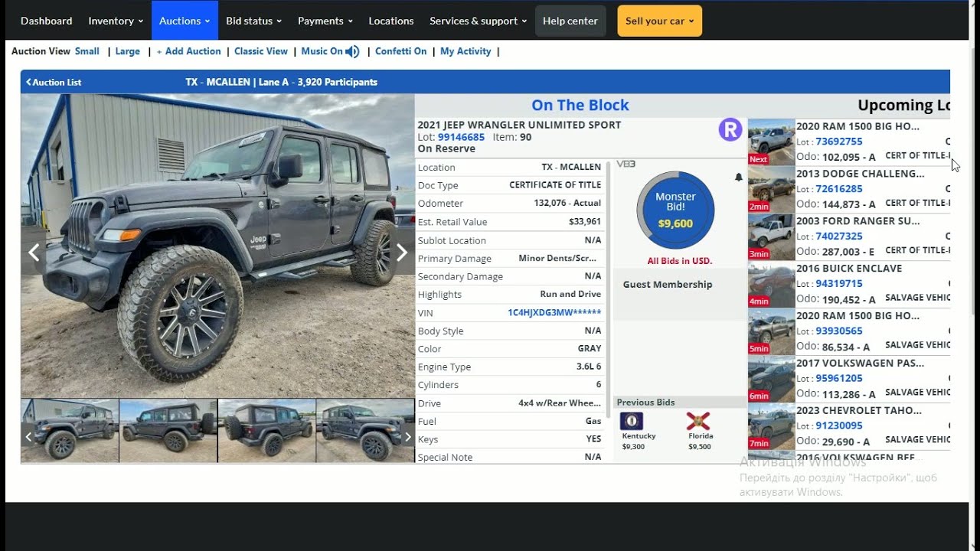The height and width of the screenshot is (551, 980).
Task: Click the bell notification icon near bid circle
Action: coord(739,177)
